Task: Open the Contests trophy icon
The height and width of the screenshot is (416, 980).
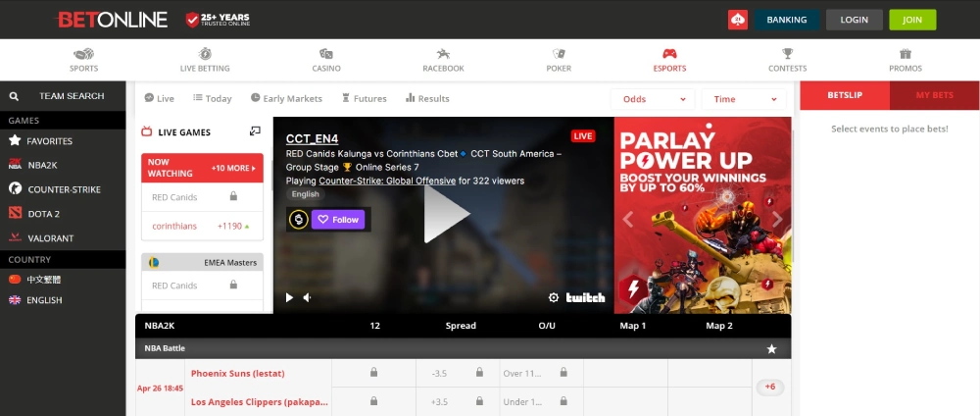Action: tap(788, 54)
